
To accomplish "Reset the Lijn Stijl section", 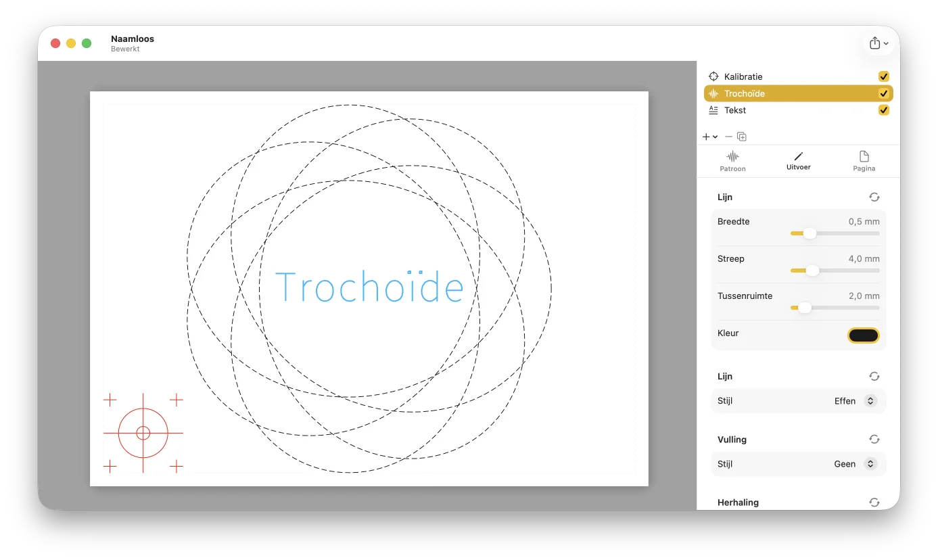I will [874, 376].
